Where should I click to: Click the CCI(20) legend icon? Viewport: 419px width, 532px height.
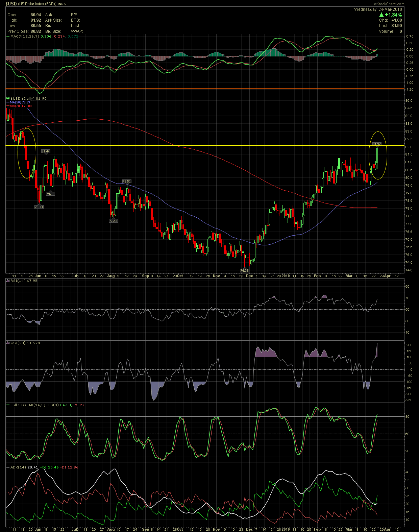(8, 343)
